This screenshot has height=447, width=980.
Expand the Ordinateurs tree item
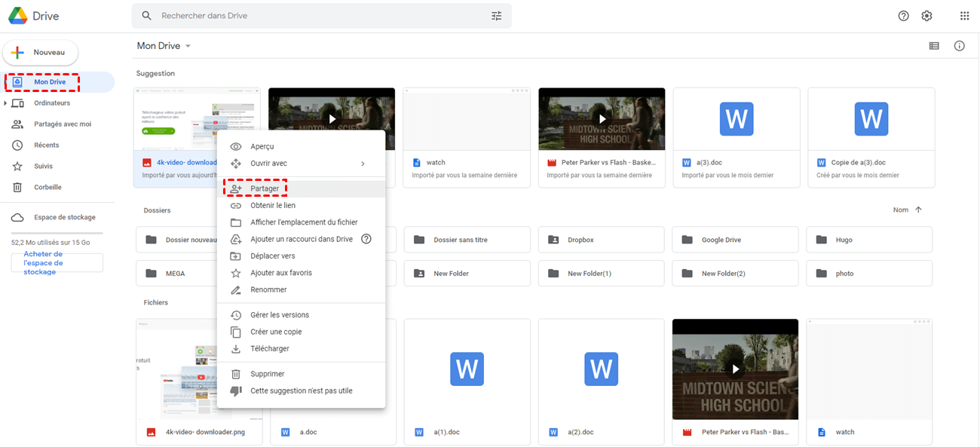[x=6, y=103]
